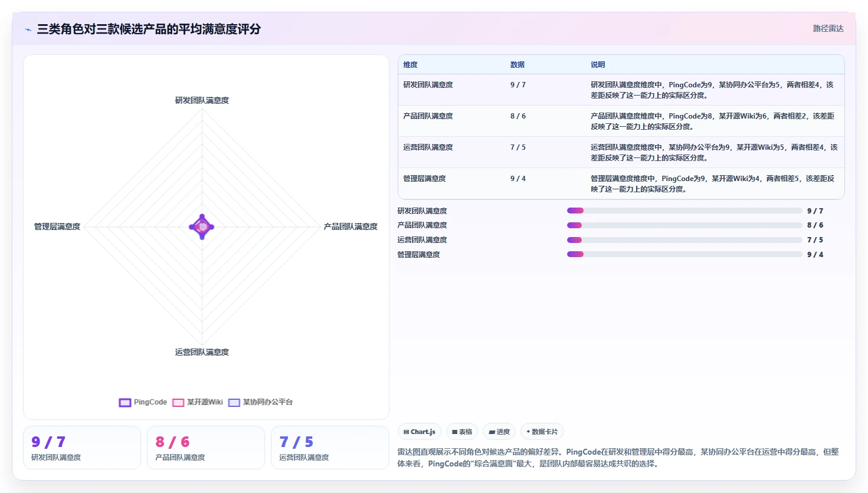This screenshot has height=493, width=868.
Task: Select the Chart.js tag
Action: coord(420,432)
